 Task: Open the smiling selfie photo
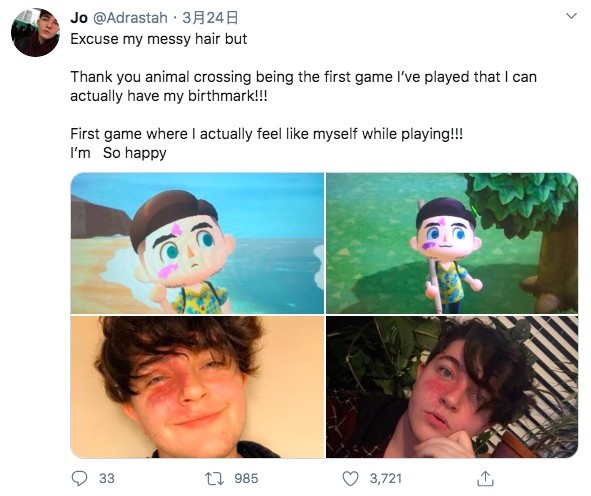pyautogui.click(x=197, y=387)
